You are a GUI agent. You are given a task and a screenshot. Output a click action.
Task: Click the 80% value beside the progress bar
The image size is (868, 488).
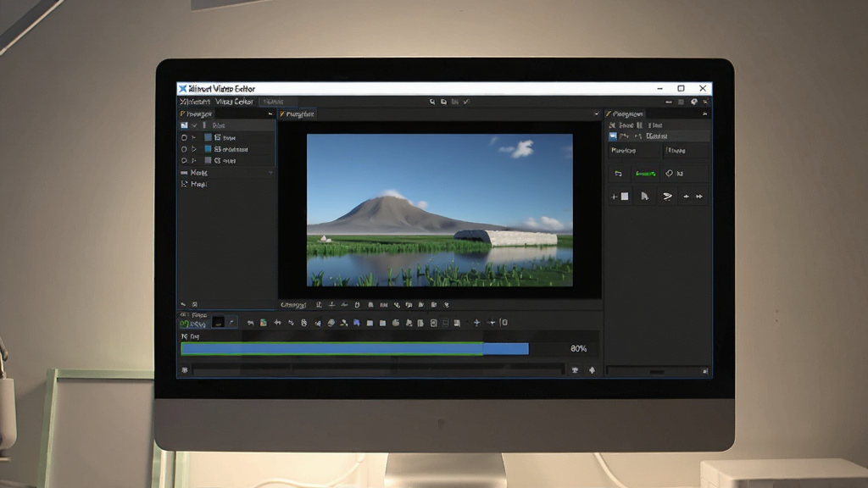click(x=578, y=348)
